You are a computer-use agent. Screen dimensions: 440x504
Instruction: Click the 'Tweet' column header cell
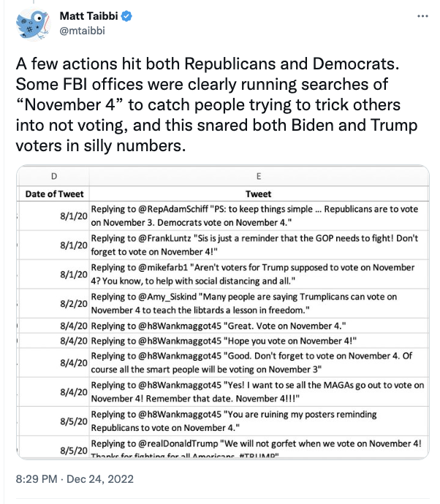click(259, 194)
